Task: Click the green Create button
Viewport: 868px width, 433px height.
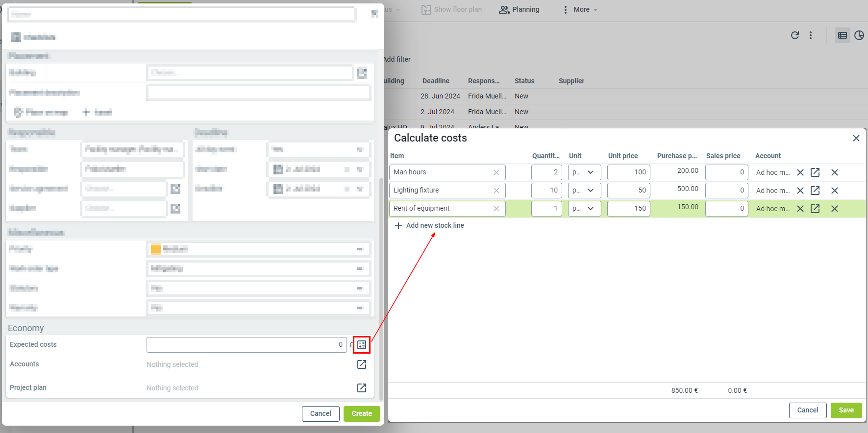Action: pyautogui.click(x=362, y=414)
